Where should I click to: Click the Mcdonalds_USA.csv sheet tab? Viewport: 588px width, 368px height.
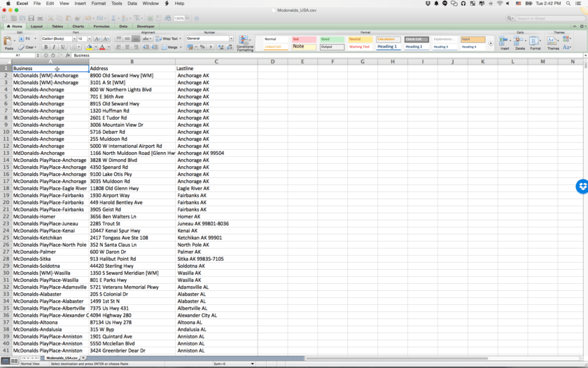pos(62,358)
